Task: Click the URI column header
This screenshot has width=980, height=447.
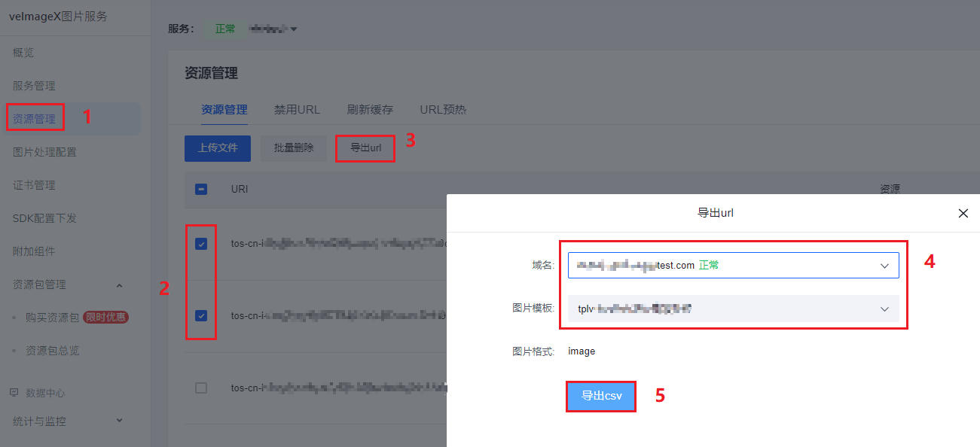Action: coord(240,189)
